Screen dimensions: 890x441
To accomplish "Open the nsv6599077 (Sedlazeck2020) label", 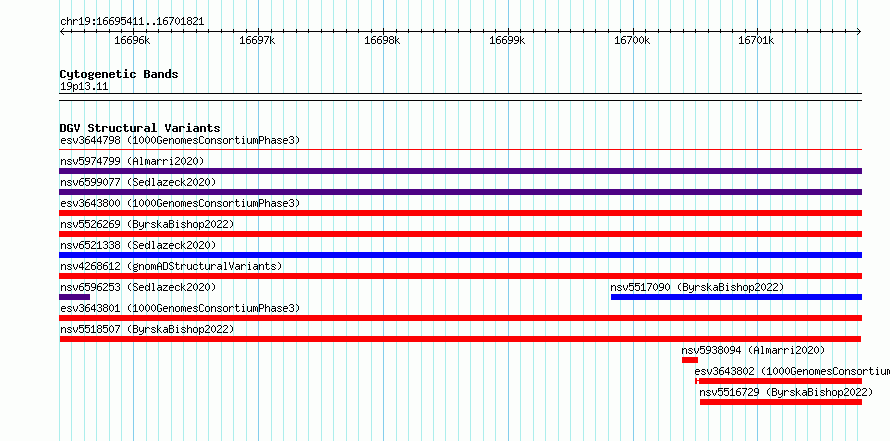I will [138, 182].
